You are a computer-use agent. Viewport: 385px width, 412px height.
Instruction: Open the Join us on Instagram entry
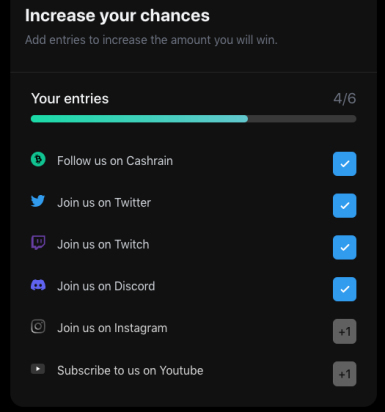pyautogui.click(x=112, y=328)
